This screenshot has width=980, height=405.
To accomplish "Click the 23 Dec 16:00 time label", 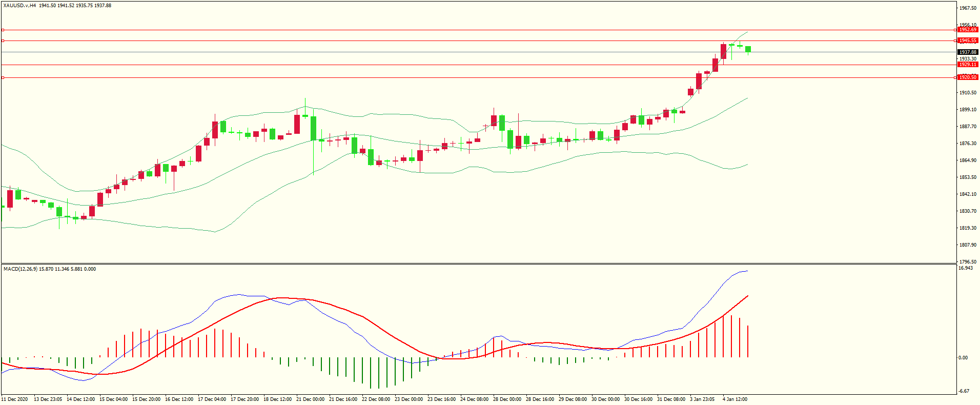I will pyautogui.click(x=442, y=399).
